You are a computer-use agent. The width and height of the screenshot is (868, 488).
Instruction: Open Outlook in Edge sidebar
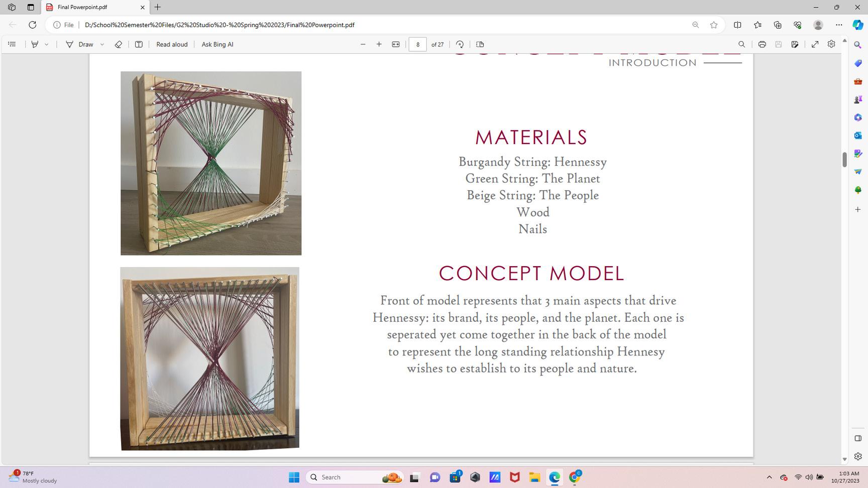click(858, 136)
